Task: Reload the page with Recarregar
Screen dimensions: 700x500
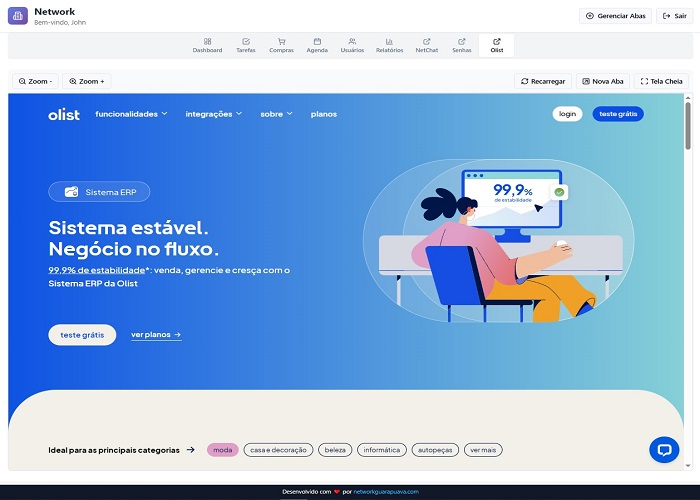Action: [x=543, y=81]
